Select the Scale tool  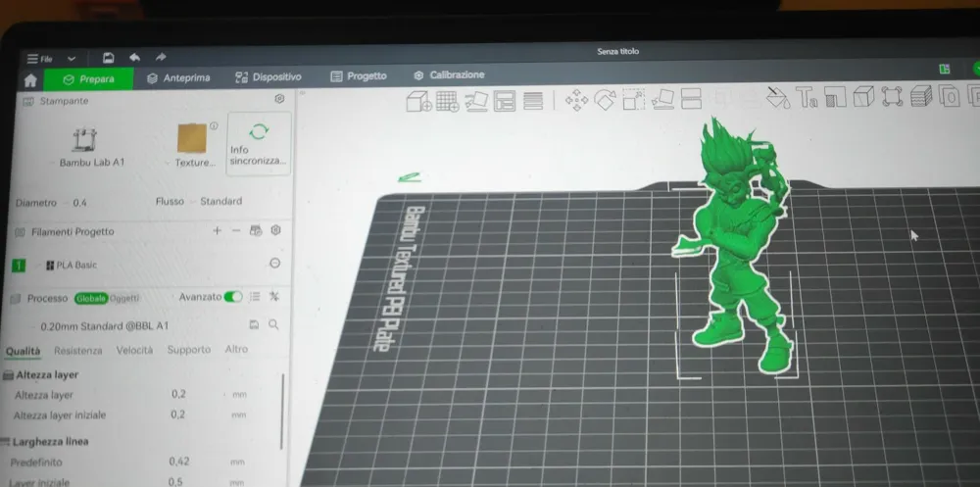633,99
